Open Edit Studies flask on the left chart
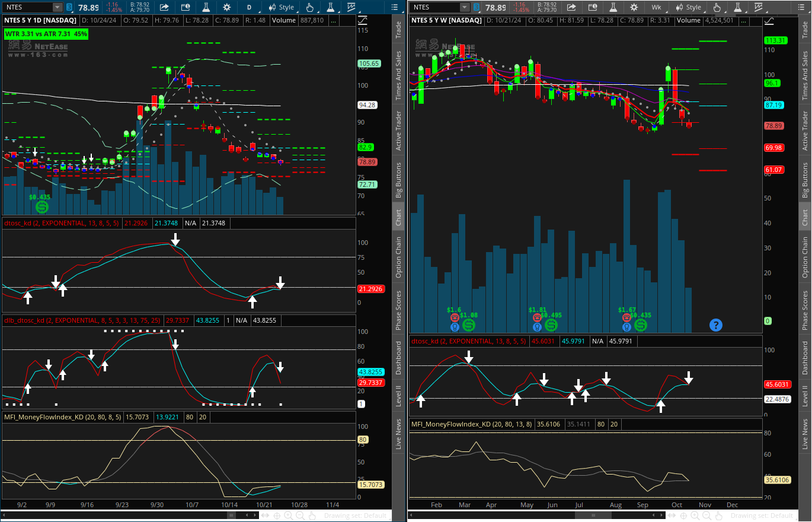The image size is (812, 522). (x=206, y=8)
